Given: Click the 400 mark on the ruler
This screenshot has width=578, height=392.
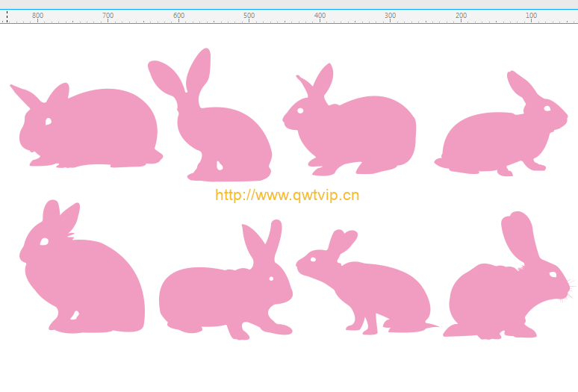Looking at the screenshot, I should click(320, 16).
